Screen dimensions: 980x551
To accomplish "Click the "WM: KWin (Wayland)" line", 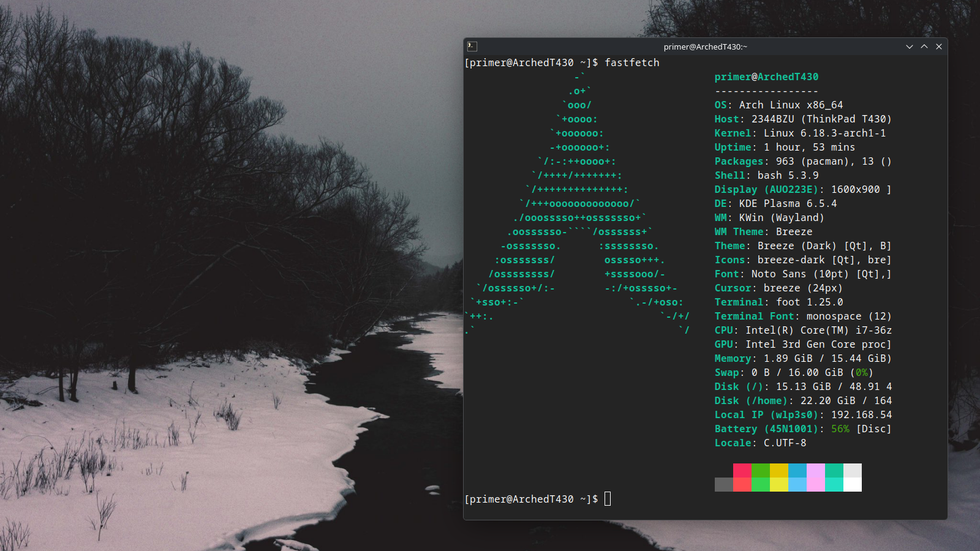I will (x=769, y=217).
